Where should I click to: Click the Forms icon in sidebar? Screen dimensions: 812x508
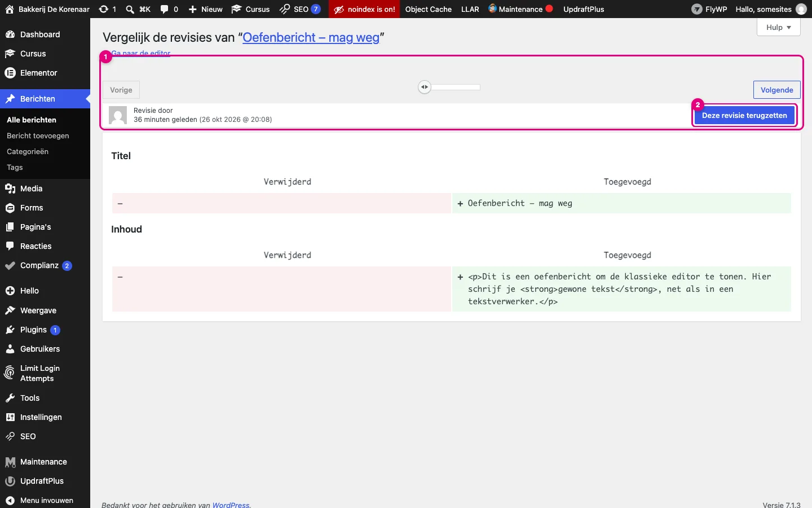coord(10,208)
